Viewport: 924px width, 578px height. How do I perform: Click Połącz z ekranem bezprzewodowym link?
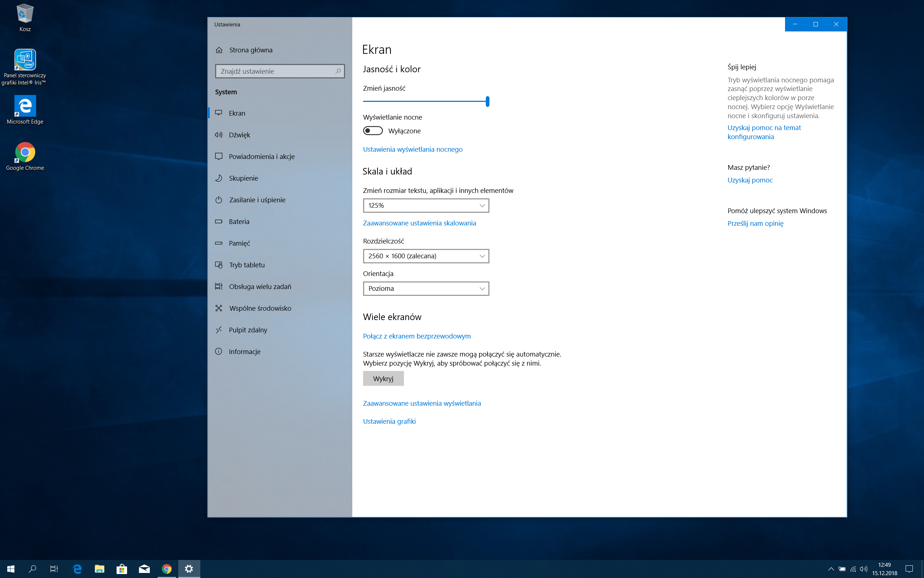[417, 336]
